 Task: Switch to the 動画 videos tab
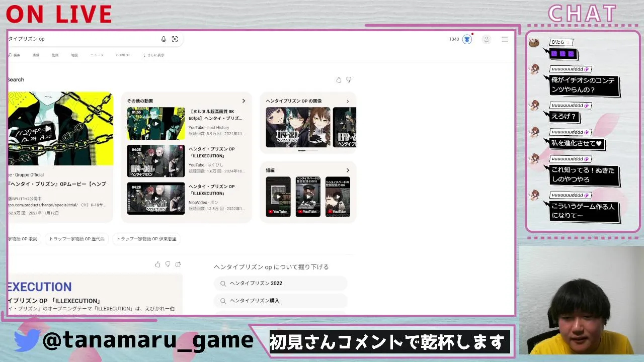(55, 55)
